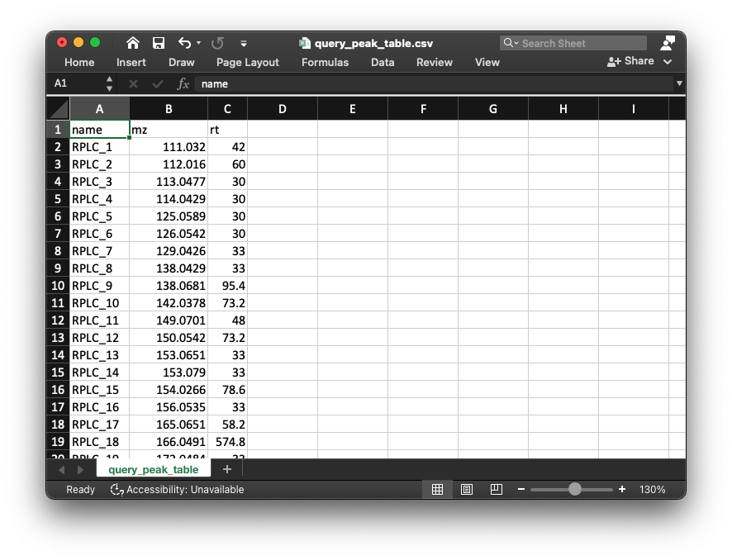This screenshot has height=560, width=732.
Task: Open the Page Layout ribbon tab
Action: [248, 62]
